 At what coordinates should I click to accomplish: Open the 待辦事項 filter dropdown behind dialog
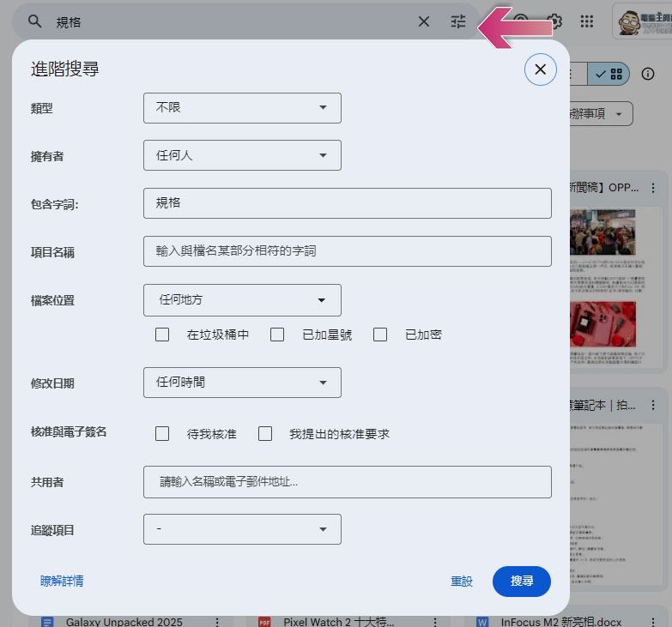pos(601,113)
